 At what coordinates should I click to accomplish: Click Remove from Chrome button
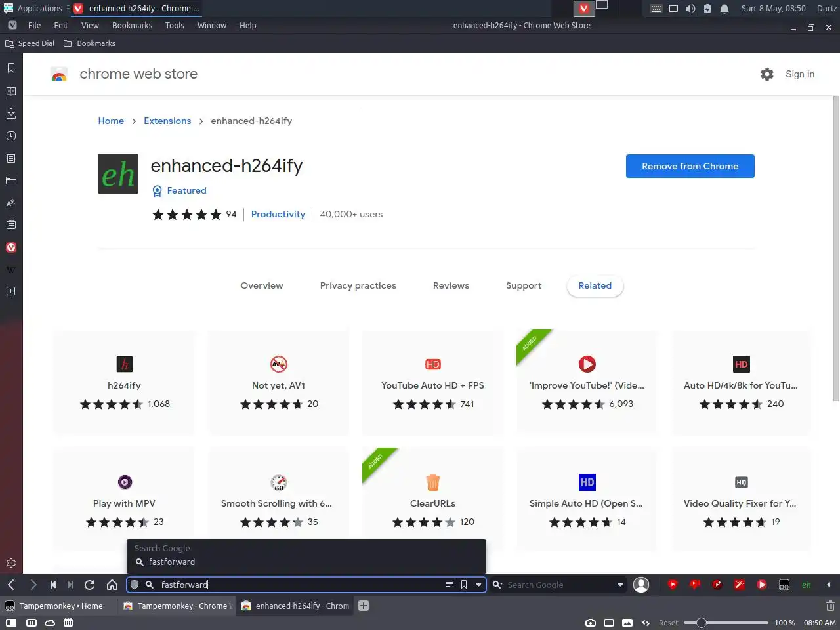click(690, 166)
